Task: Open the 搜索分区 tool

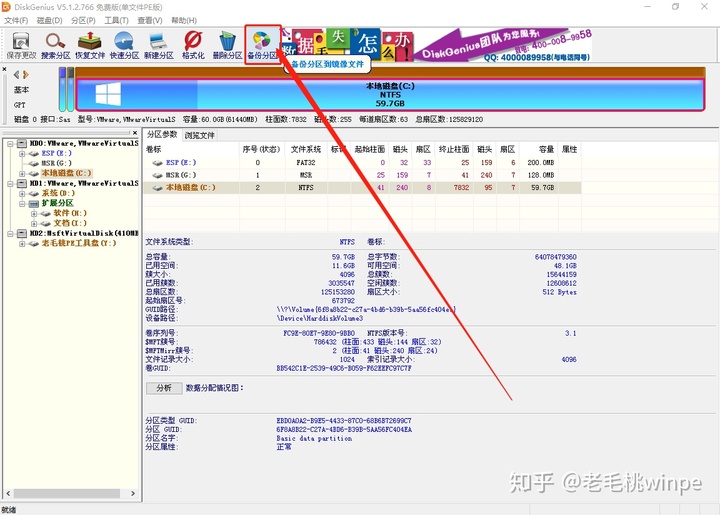Action: 56,46
